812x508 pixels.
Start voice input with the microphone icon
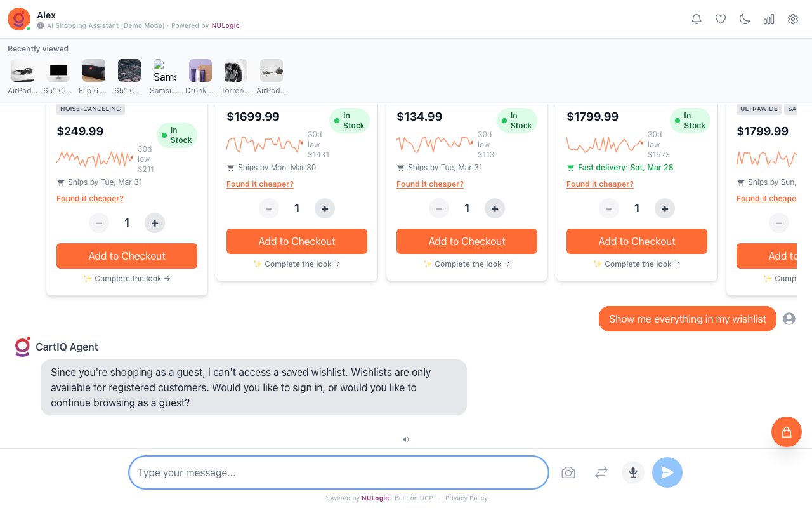click(x=633, y=472)
